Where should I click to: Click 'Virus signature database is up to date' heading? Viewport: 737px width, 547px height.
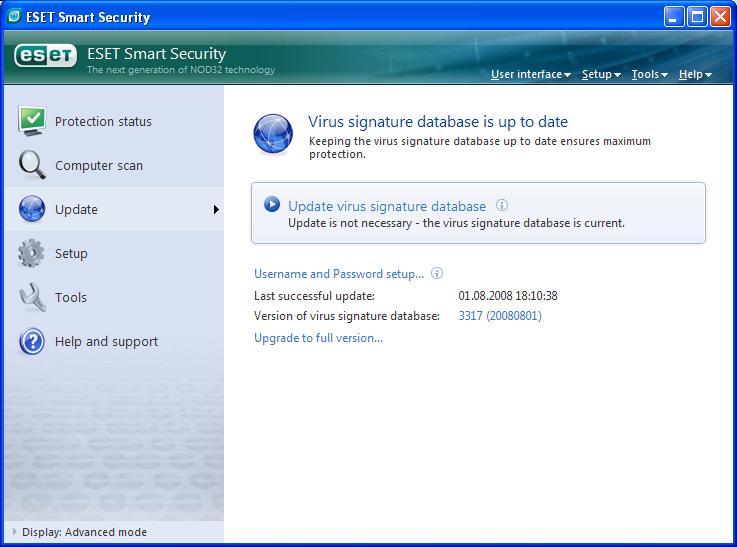[x=438, y=122]
